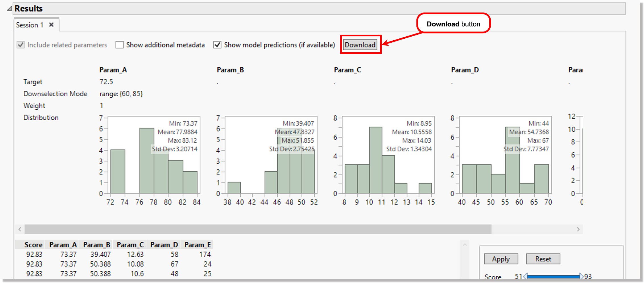
Task: Click the table's vertical scroll up arrow
Action: [x=465, y=245]
